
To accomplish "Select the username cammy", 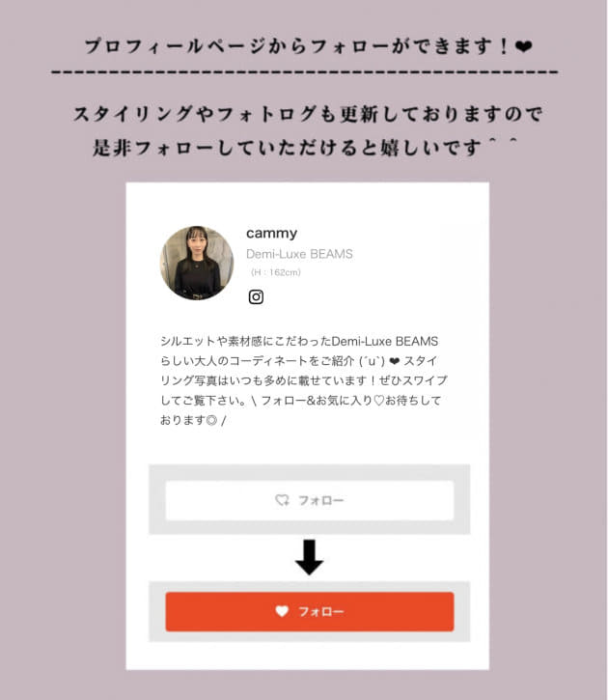I will click(271, 233).
